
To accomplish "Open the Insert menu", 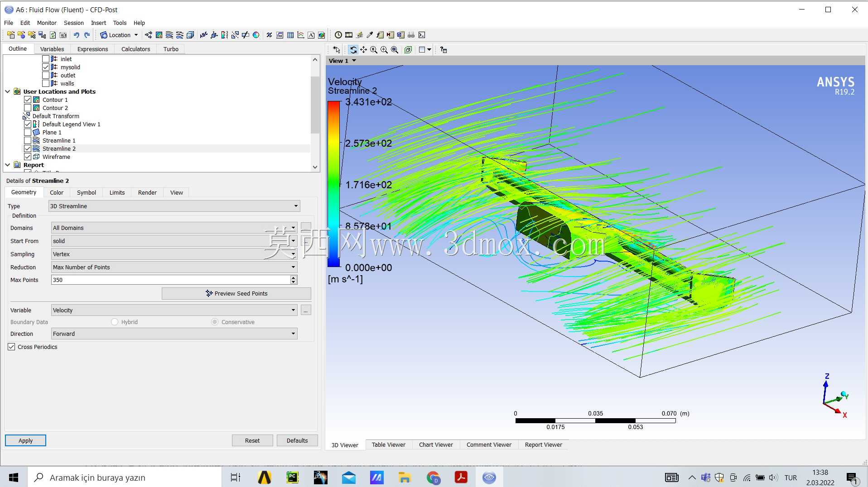I will pos(98,23).
